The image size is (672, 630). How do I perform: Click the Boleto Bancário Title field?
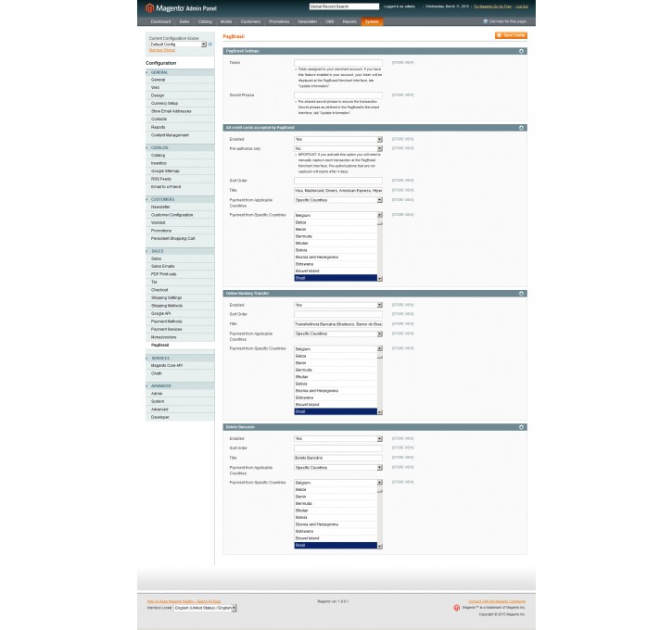[x=338, y=458]
